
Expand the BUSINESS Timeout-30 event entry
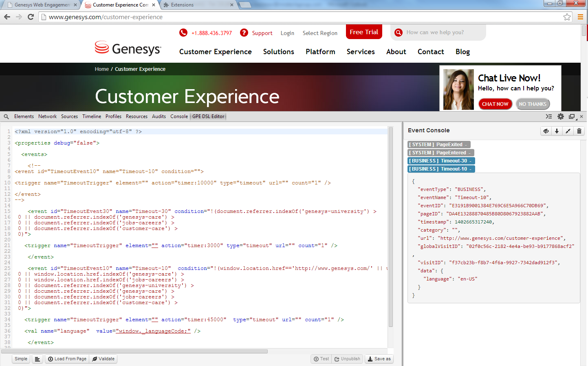coord(441,161)
